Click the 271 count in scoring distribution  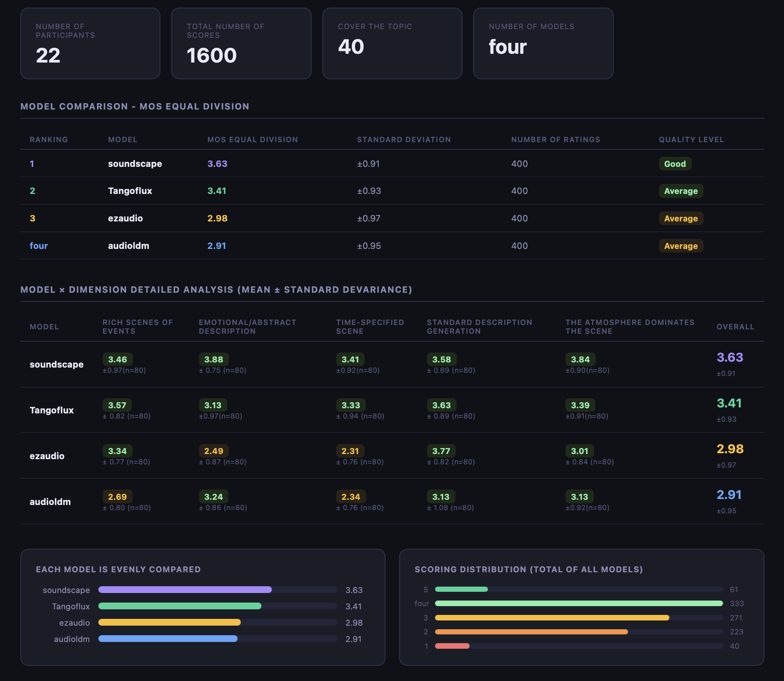(x=736, y=618)
